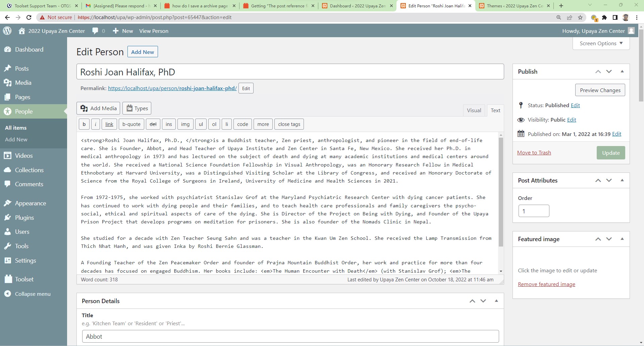Open Settings icon in sidebar
This screenshot has width=644, height=346.
pyautogui.click(x=8, y=261)
